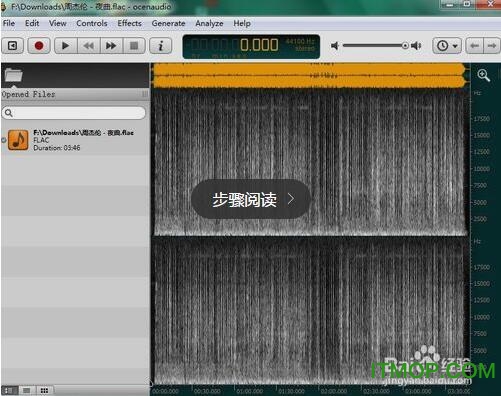Screen dimensions: 501x396
Task: Click the mute speaker icon
Action: click(x=335, y=46)
